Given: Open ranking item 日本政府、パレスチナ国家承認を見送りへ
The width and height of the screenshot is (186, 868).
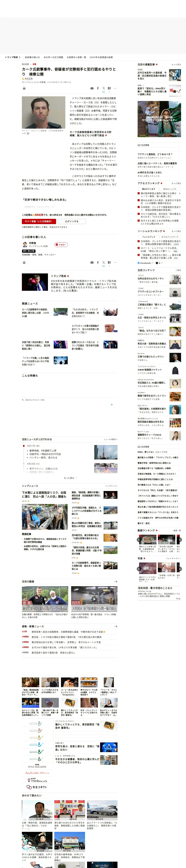Looking at the screenshot, I should click(160, 209).
